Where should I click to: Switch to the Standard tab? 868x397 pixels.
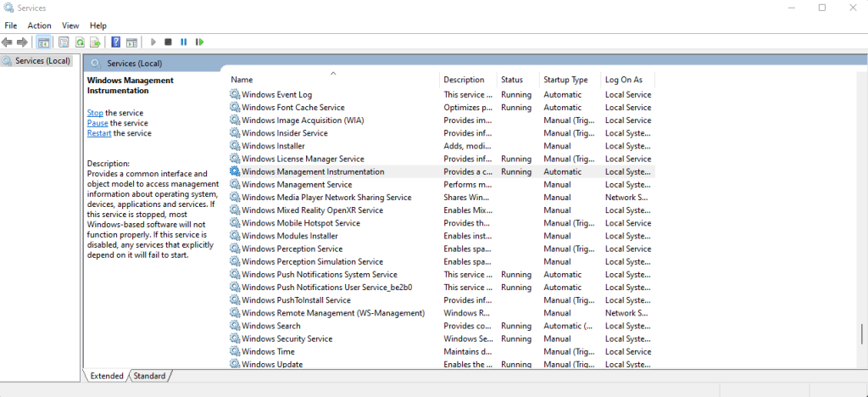coord(149,376)
